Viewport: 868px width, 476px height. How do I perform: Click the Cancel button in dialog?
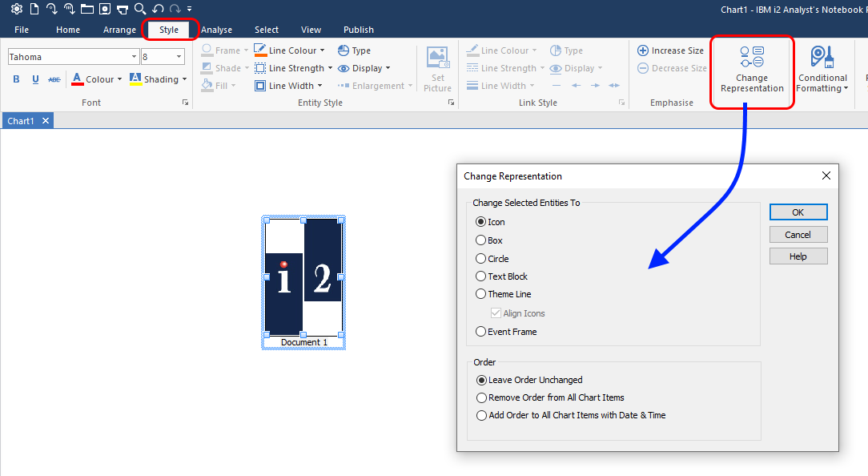[798, 235]
